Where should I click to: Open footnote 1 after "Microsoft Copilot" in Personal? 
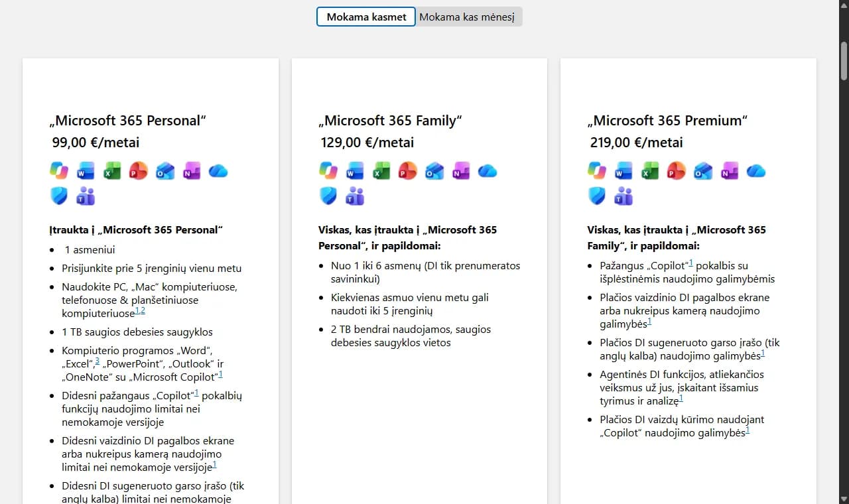pos(220,375)
